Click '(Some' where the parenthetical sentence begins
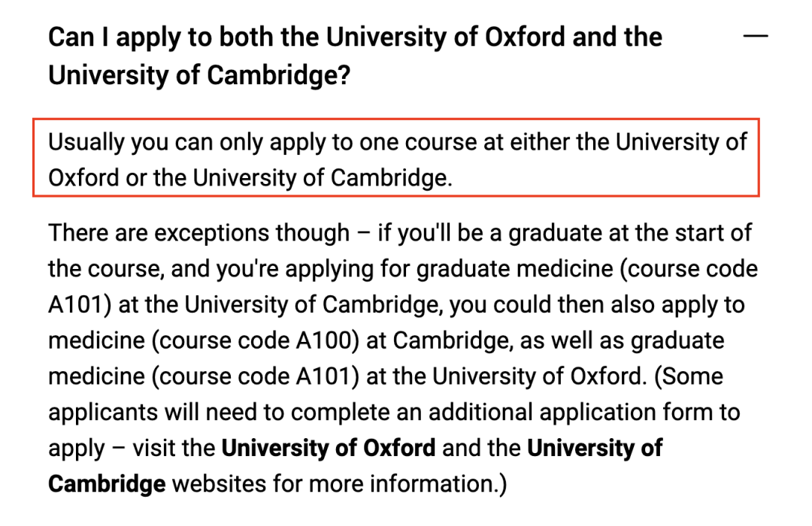 click(689, 376)
